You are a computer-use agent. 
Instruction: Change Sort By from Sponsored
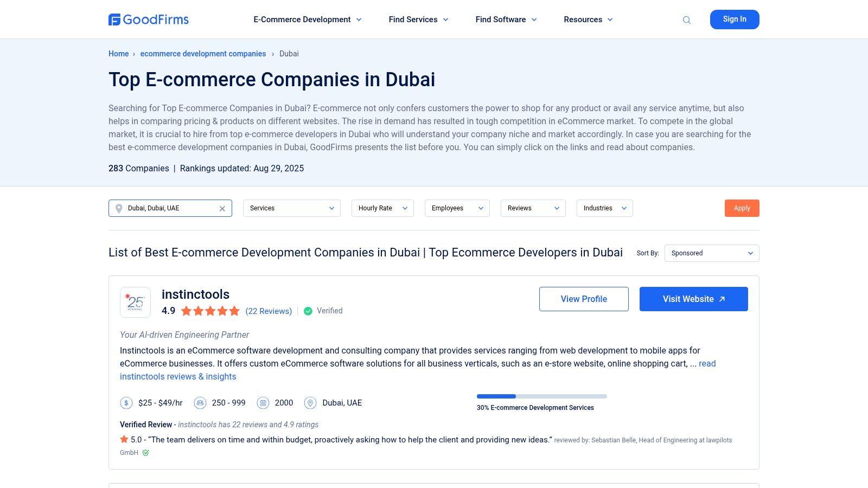point(712,253)
